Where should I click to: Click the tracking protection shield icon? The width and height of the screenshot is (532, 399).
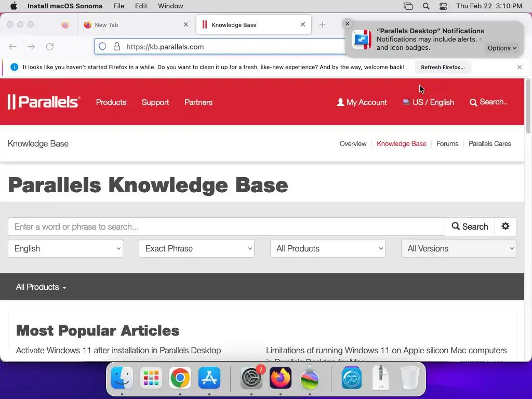pyautogui.click(x=102, y=46)
